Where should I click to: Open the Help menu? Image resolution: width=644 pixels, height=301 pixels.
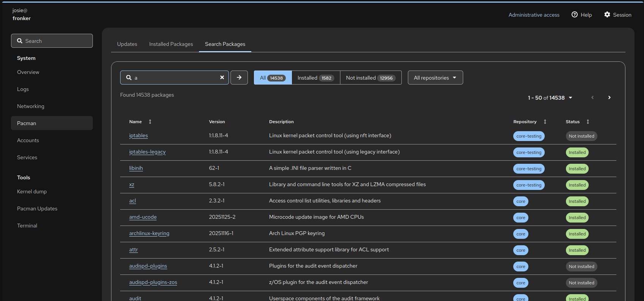coord(581,15)
